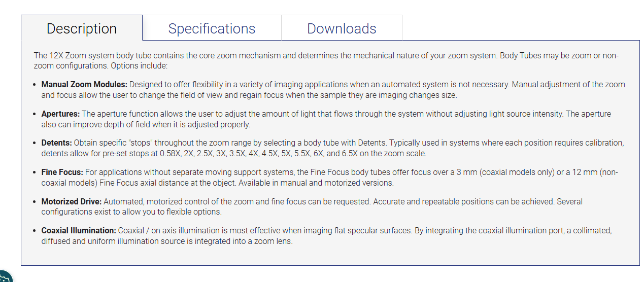
Task: Click the Detents bullet heading
Action: pos(57,143)
